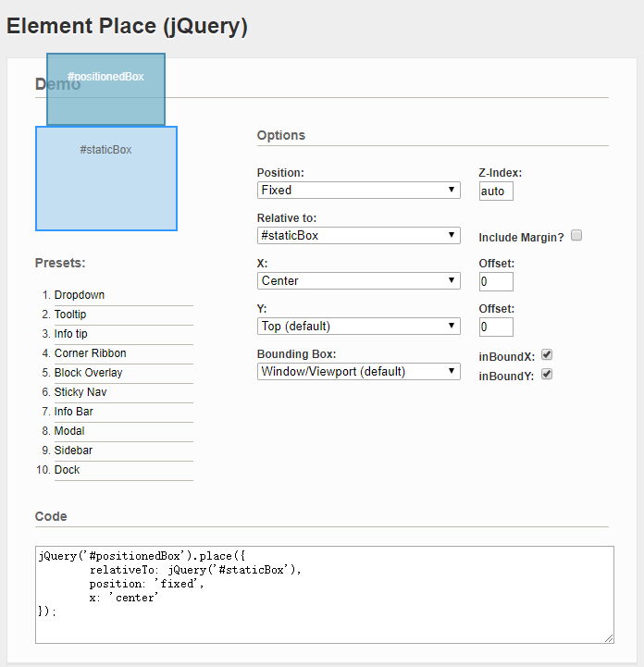
Task: Open the X dropdown showing Center
Action: point(359,280)
